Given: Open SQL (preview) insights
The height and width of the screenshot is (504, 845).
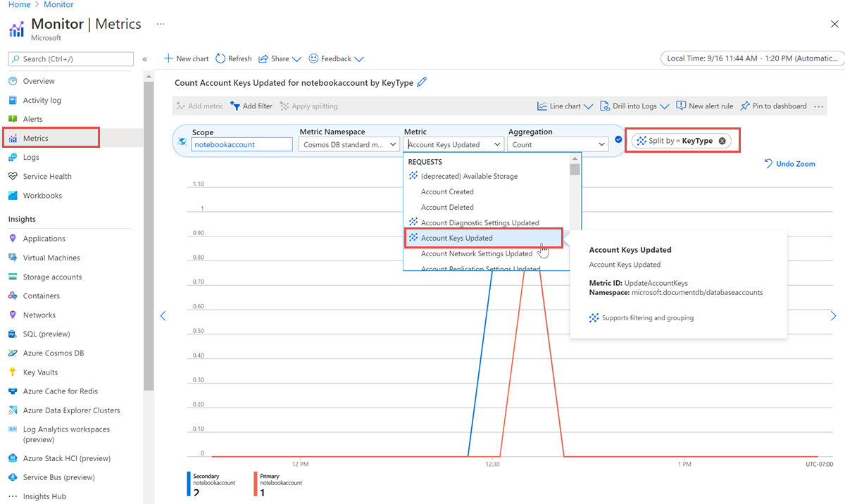Looking at the screenshot, I should (x=46, y=334).
